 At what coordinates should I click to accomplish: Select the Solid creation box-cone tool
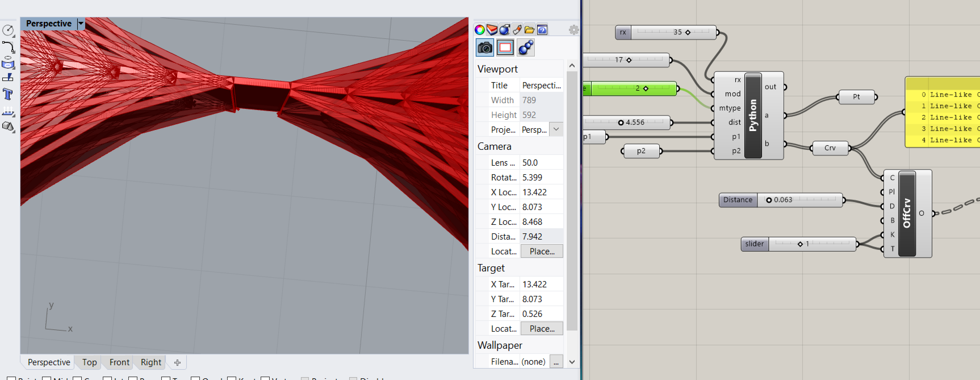tap(8, 126)
